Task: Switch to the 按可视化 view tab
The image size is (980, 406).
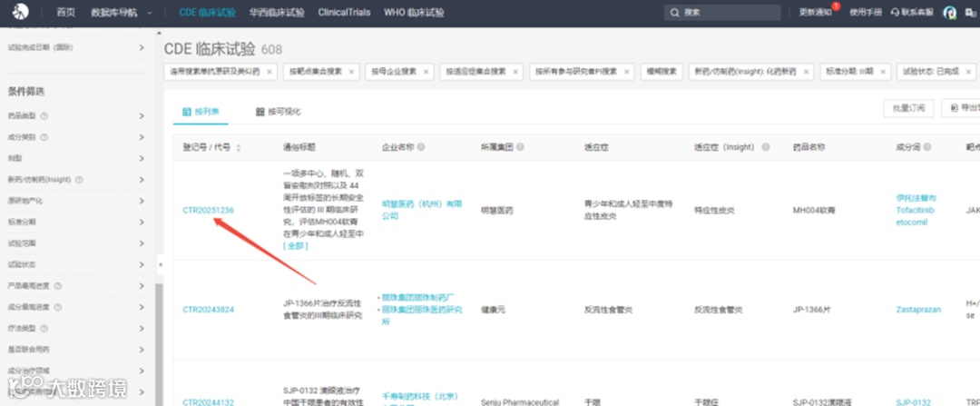Action: [279, 112]
